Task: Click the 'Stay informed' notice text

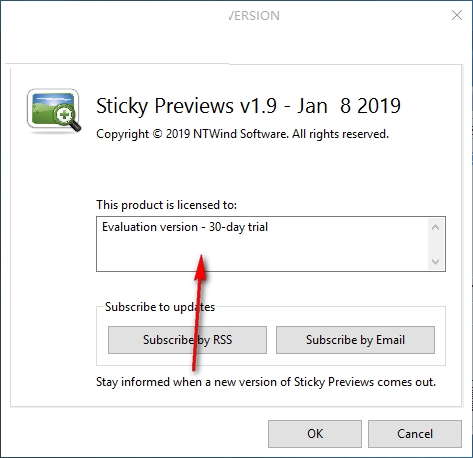Action: 266,382
